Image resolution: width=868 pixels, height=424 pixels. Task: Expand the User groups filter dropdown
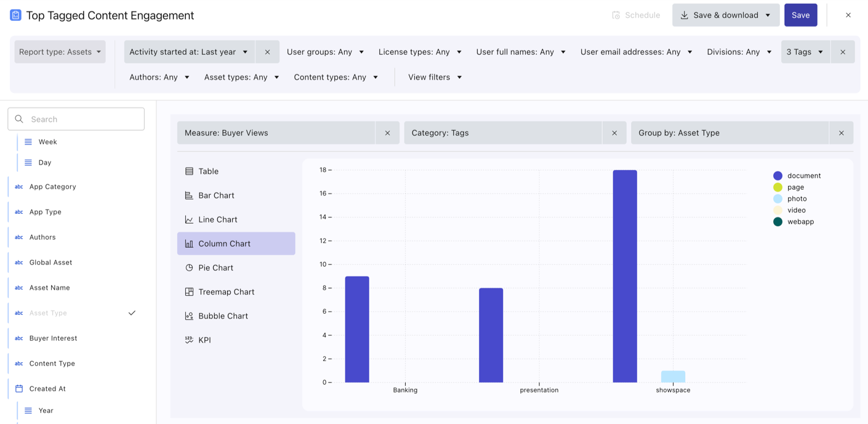pyautogui.click(x=325, y=52)
